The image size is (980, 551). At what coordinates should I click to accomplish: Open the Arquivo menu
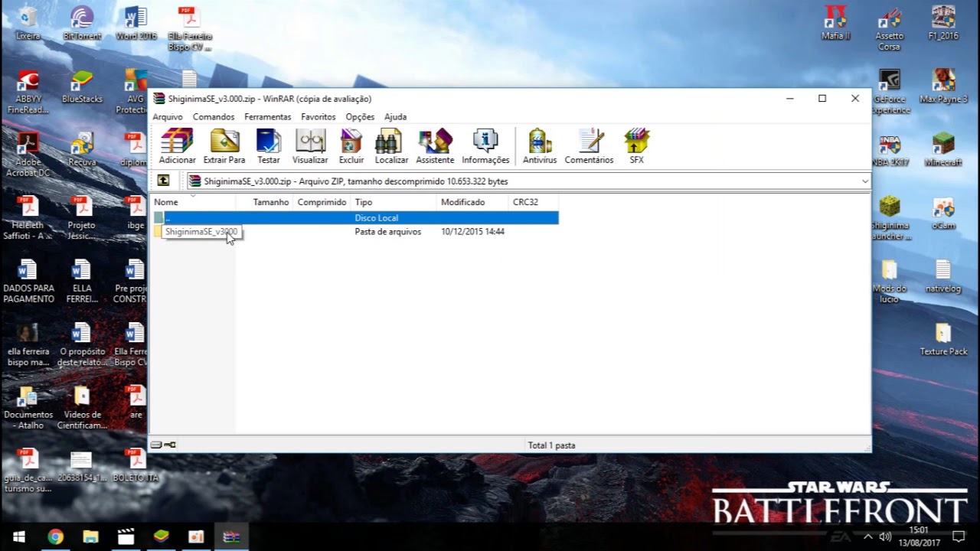point(168,117)
